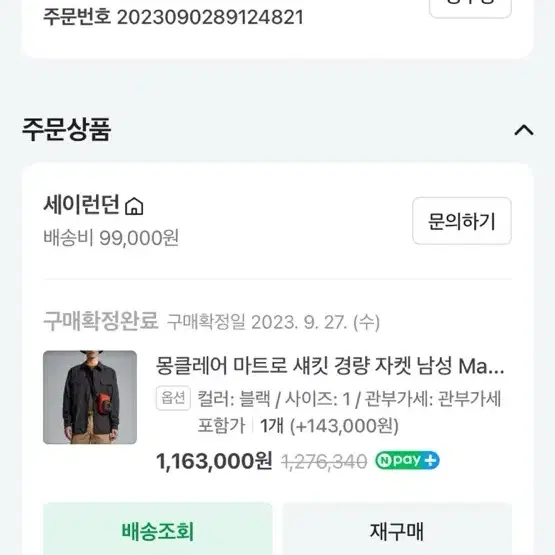The width and height of the screenshot is (555, 555).
Task: Click the 옵션 badge label
Action: click(173, 398)
